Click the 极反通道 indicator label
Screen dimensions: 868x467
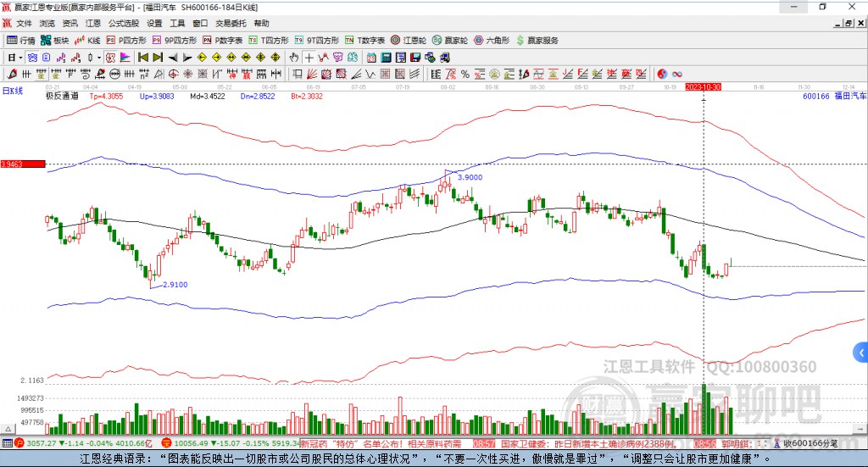tap(62, 97)
